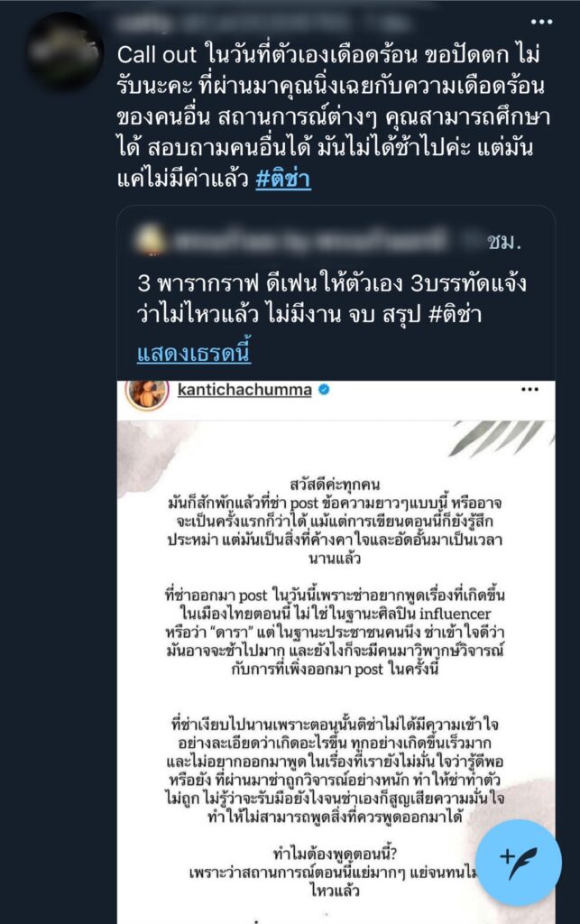Tap the #ติช่า hashtag inside quoted tweet
This screenshot has height=924, width=580.
click(x=455, y=314)
